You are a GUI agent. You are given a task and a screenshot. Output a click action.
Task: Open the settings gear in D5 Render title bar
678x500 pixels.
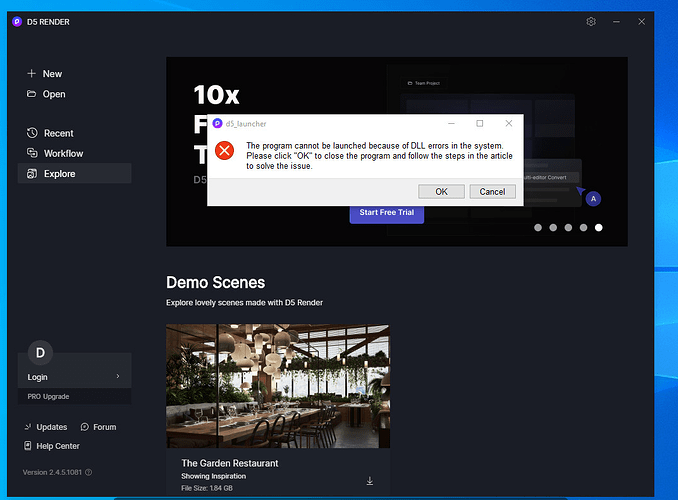(591, 22)
